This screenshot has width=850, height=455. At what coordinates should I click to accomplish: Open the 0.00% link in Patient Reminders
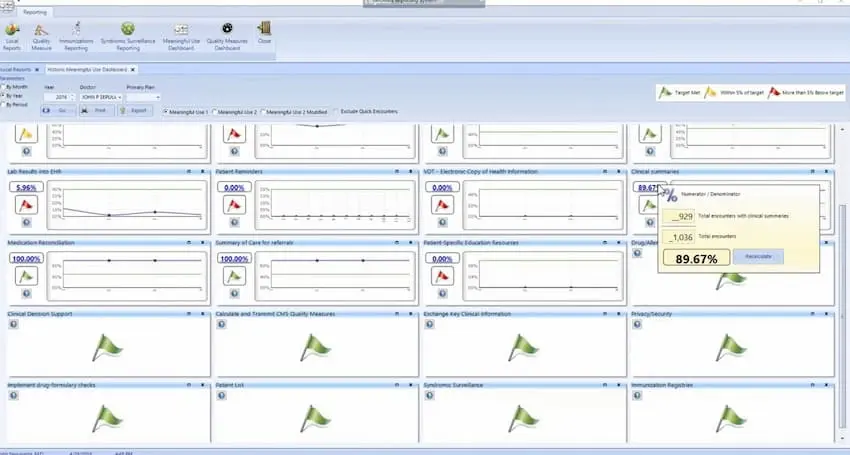tap(234, 188)
